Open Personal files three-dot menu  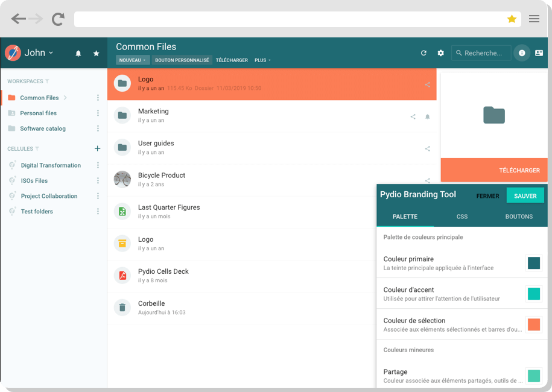tap(98, 113)
